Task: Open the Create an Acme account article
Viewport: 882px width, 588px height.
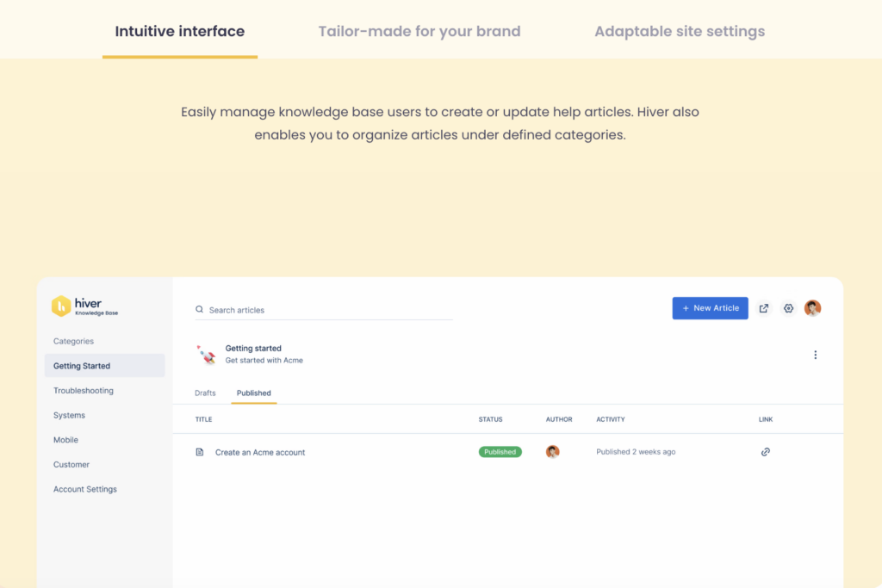Action: [260, 452]
